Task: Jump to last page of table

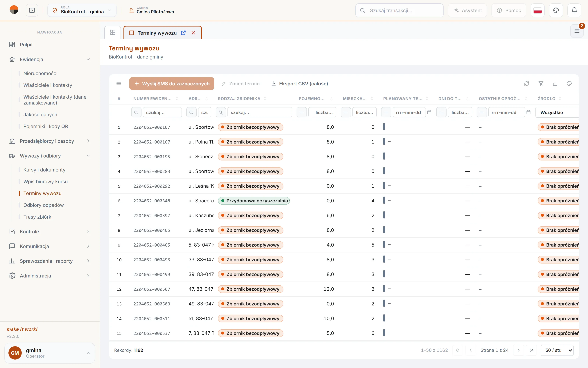Action: (532, 350)
